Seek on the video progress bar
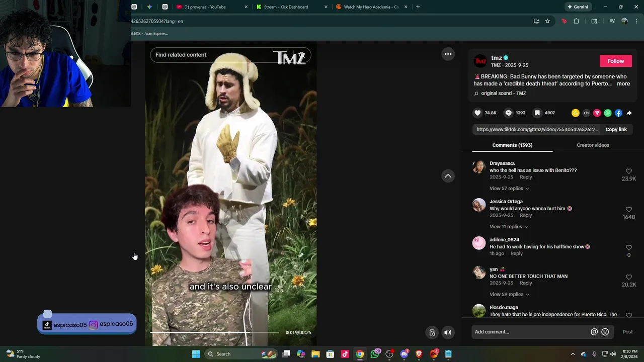 click(214, 333)
